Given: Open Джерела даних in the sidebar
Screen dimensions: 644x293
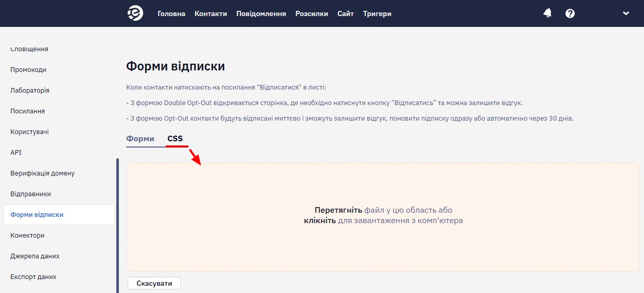Looking at the screenshot, I should [x=35, y=256].
